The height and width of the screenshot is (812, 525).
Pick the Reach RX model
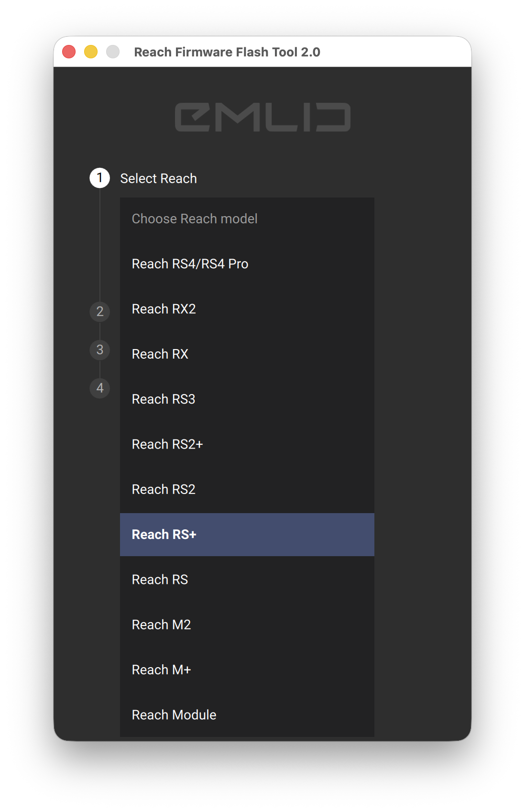(247, 354)
